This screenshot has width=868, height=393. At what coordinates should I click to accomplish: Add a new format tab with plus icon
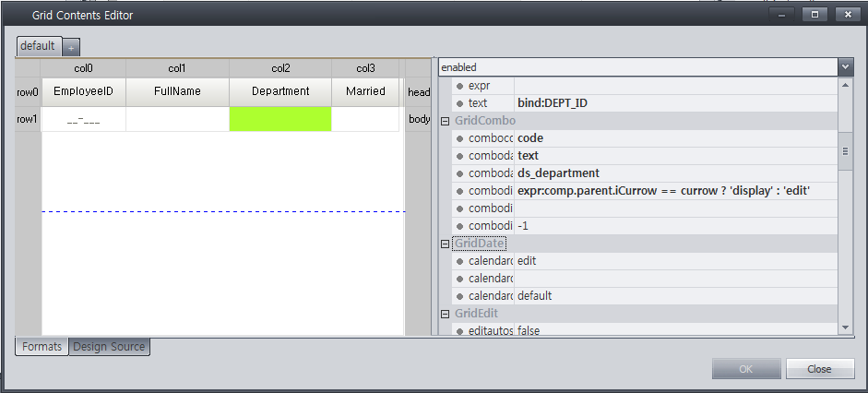[x=71, y=48]
